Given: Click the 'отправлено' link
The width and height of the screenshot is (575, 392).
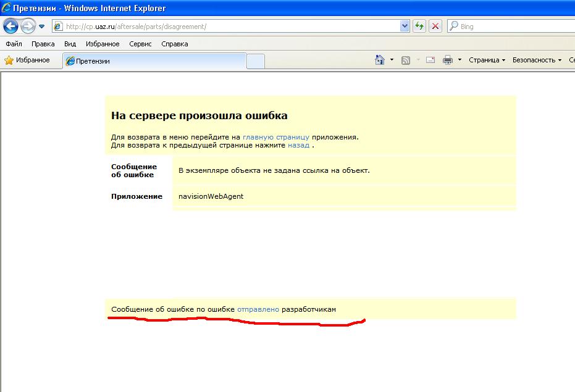Looking at the screenshot, I should coord(258,309).
